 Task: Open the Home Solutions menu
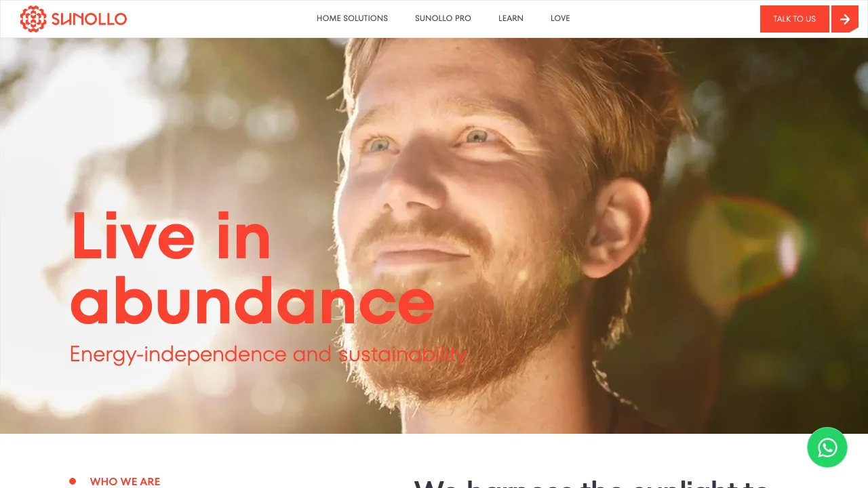pos(352,18)
